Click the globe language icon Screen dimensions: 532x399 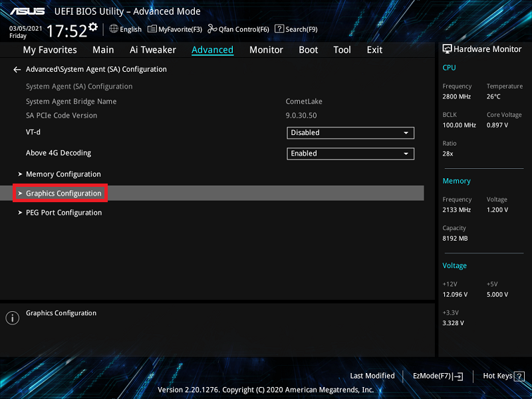(x=114, y=29)
